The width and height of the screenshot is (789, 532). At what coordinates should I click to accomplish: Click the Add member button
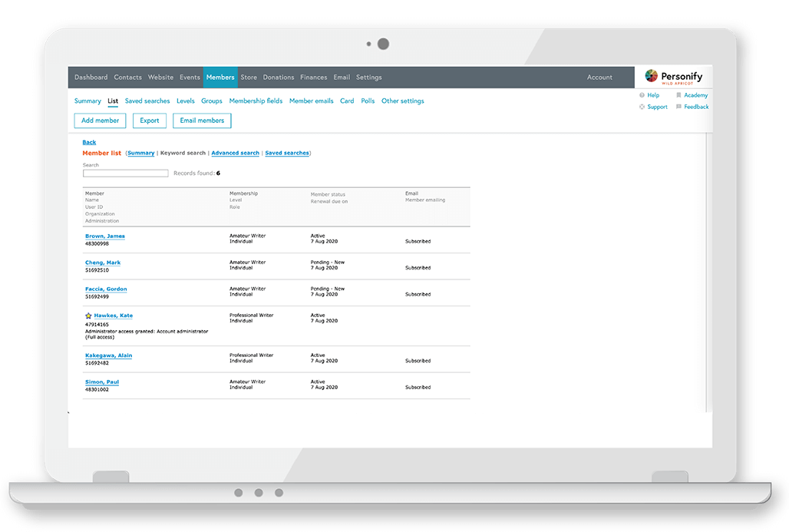(100, 121)
